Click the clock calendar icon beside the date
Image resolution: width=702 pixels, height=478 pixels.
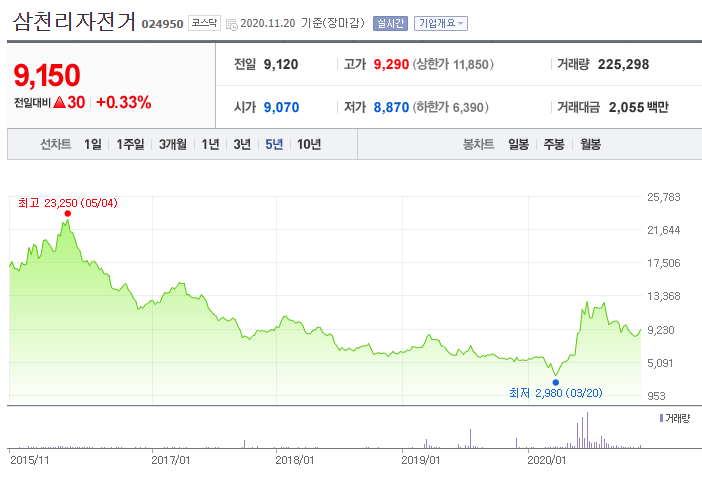point(232,24)
